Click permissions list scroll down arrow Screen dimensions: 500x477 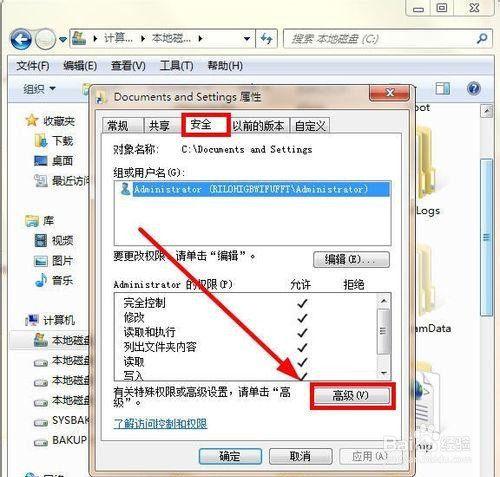point(384,373)
